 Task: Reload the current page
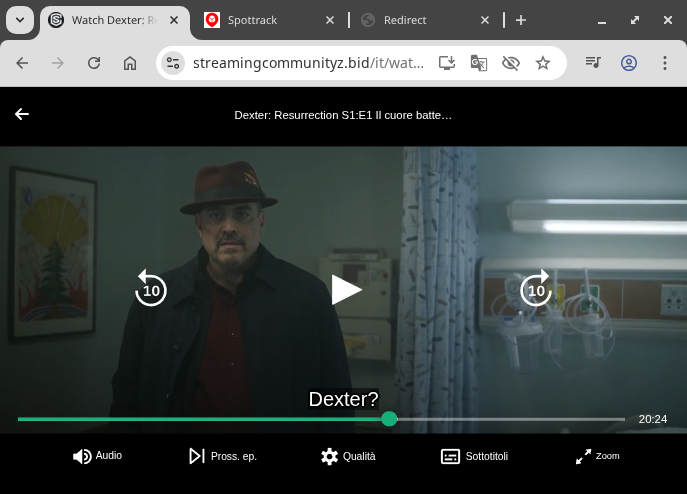94,63
